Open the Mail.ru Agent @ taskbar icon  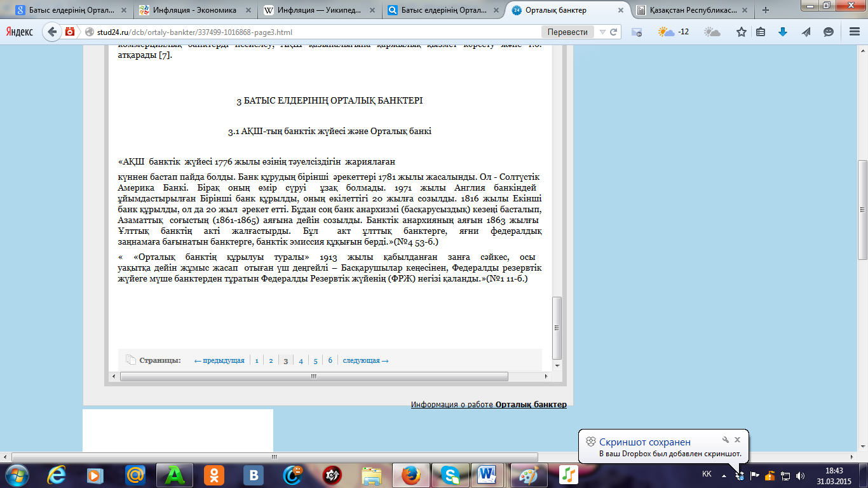(x=135, y=474)
